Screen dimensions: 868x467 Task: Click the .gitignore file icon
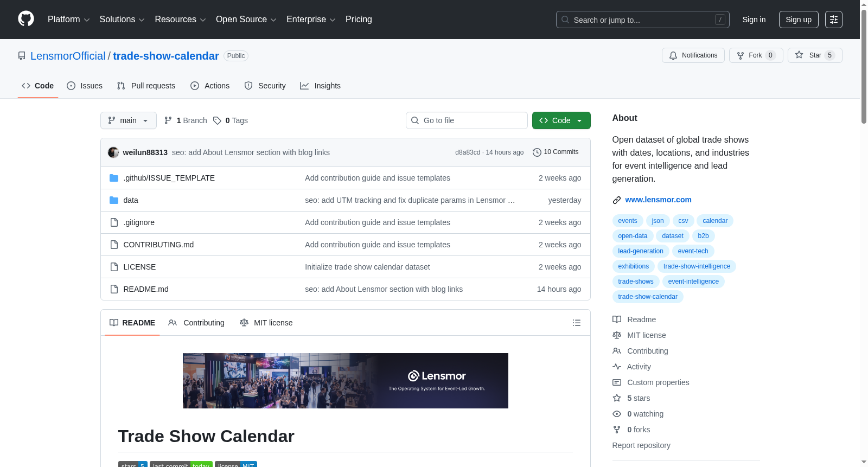[114, 222]
